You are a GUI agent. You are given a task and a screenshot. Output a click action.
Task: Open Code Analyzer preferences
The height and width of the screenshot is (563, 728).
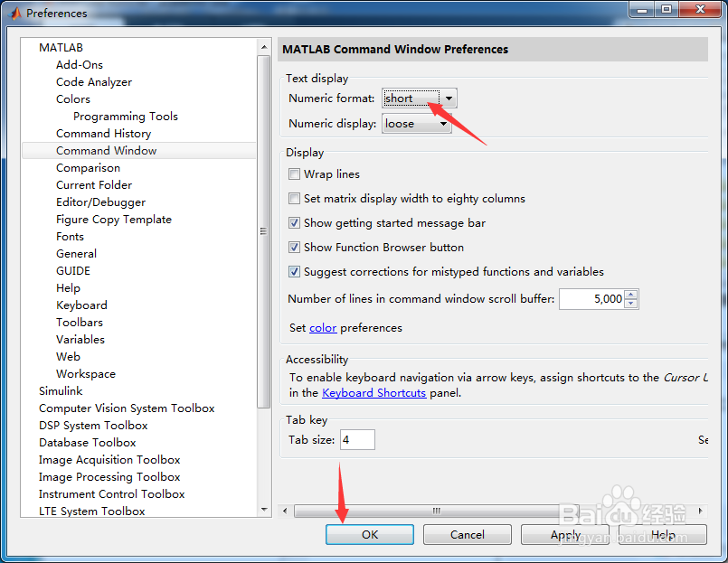pos(94,82)
